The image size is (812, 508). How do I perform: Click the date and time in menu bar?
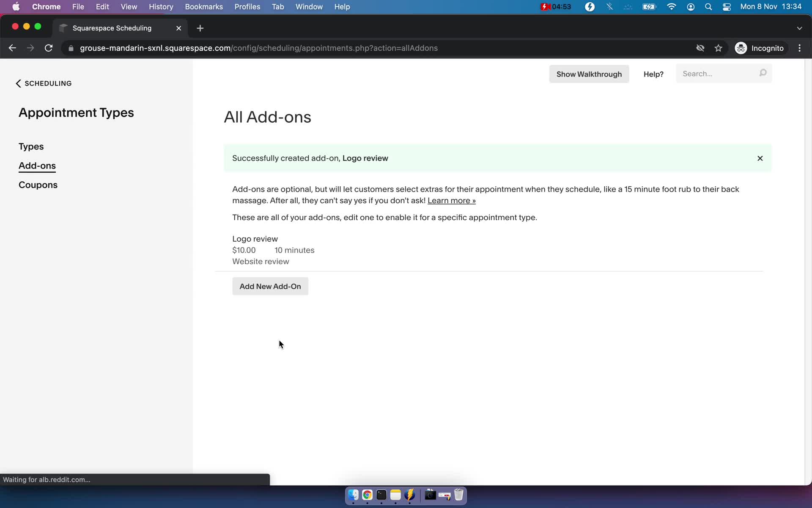(x=771, y=7)
